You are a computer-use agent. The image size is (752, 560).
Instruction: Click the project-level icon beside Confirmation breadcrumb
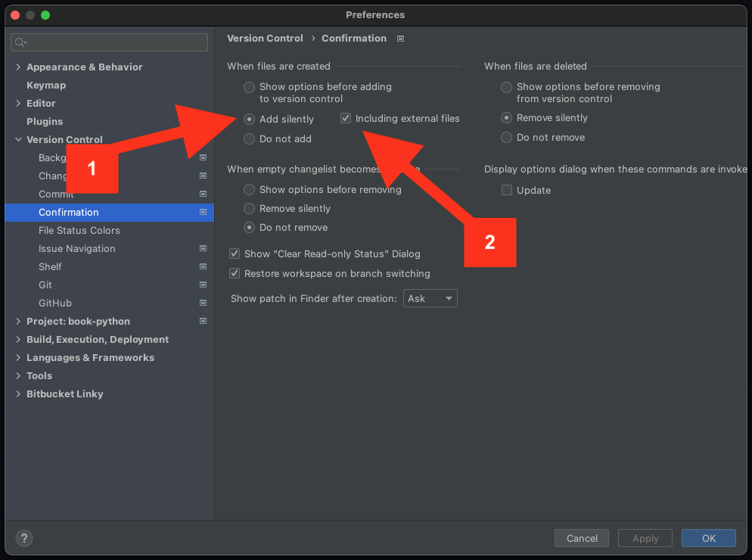(x=401, y=39)
